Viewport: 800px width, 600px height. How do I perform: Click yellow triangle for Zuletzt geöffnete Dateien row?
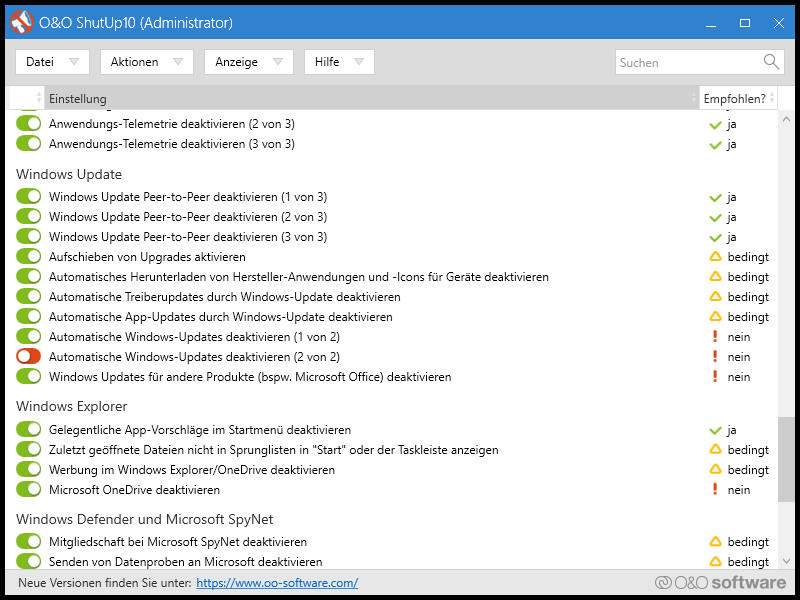pyautogui.click(x=715, y=449)
